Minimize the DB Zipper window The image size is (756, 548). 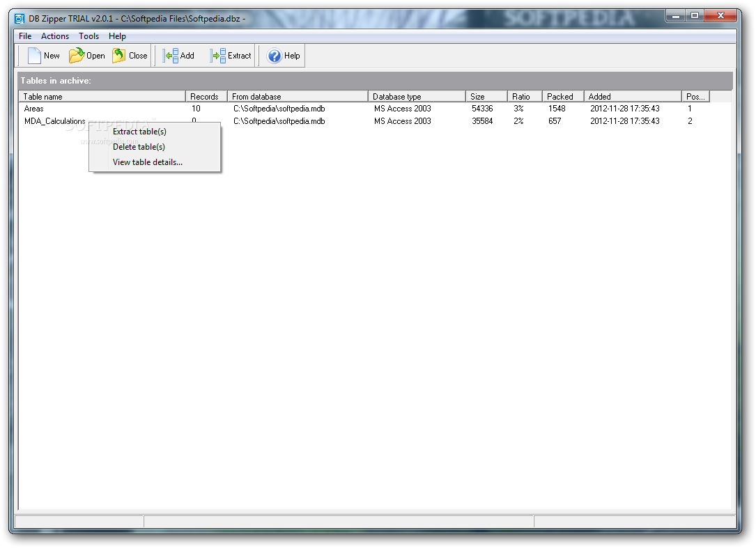point(676,16)
